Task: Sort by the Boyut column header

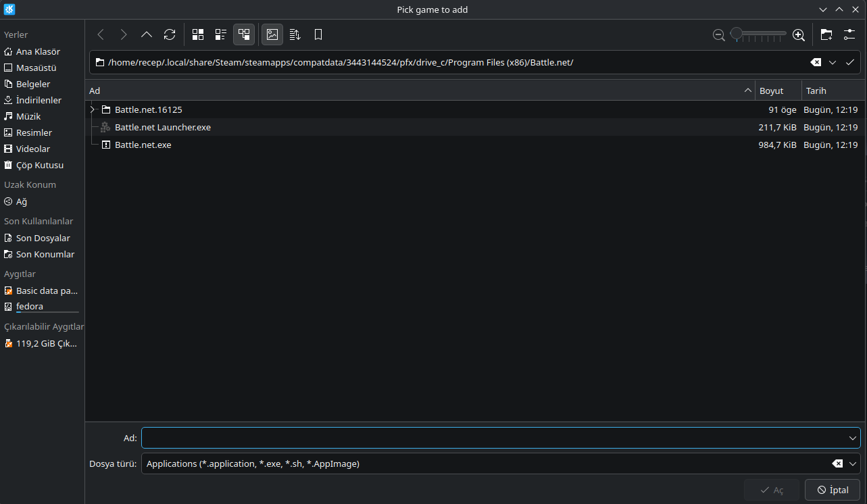Action: coord(778,91)
